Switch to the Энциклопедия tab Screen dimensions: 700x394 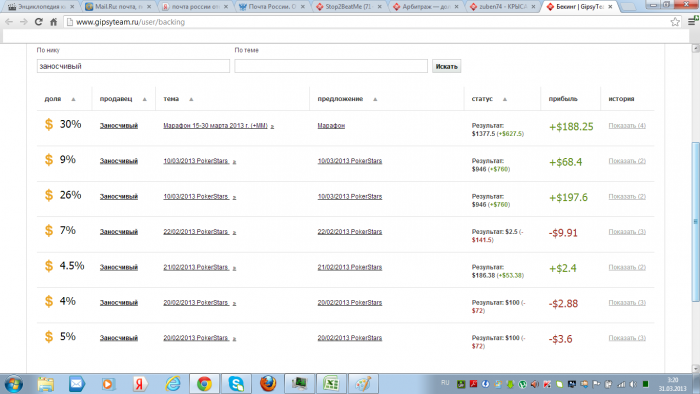tap(41, 7)
